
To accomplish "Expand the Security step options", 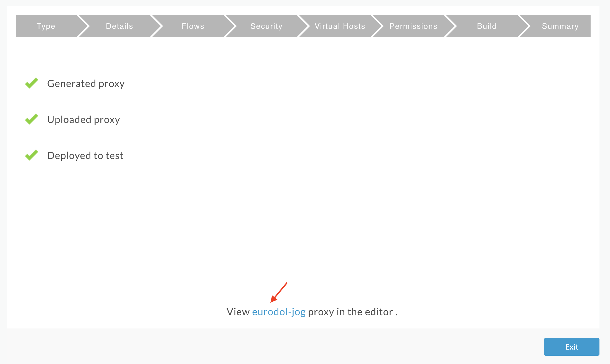I will pos(266,26).
